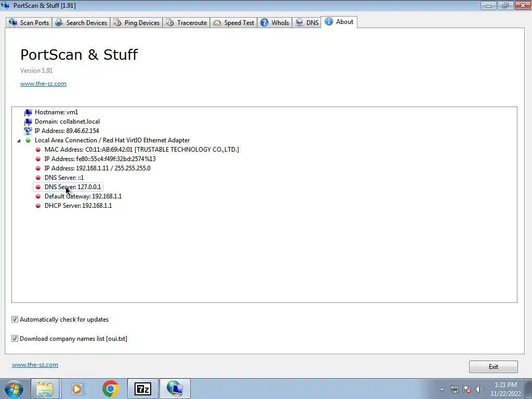Click the PortScan taskbar button
This screenshot has height=399, width=532.
pos(175,389)
